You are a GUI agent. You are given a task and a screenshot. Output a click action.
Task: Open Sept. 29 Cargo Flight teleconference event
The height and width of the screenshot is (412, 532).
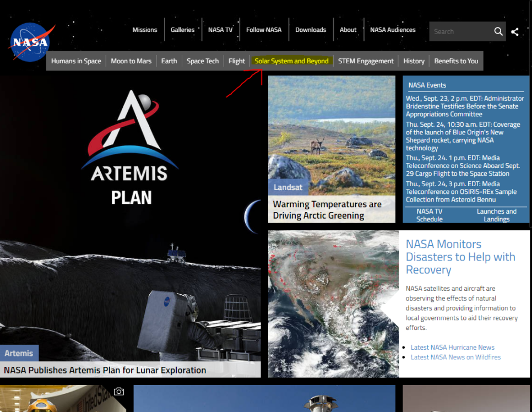click(463, 166)
